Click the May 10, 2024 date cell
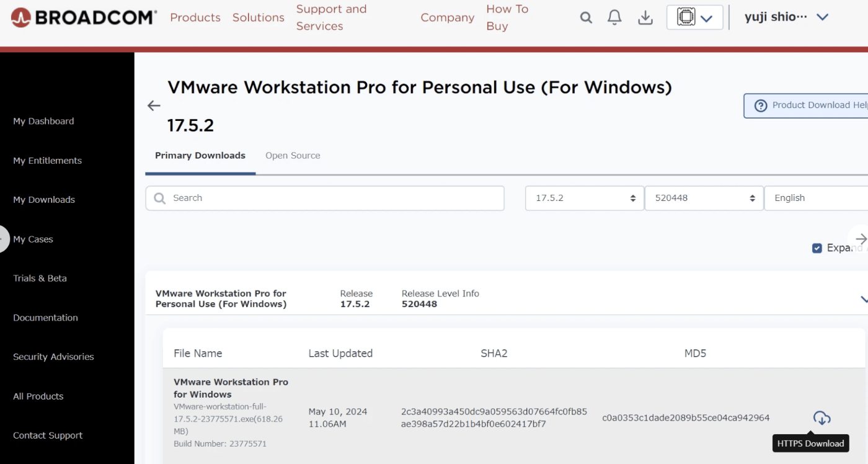The image size is (868, 464). pos(338,418)
